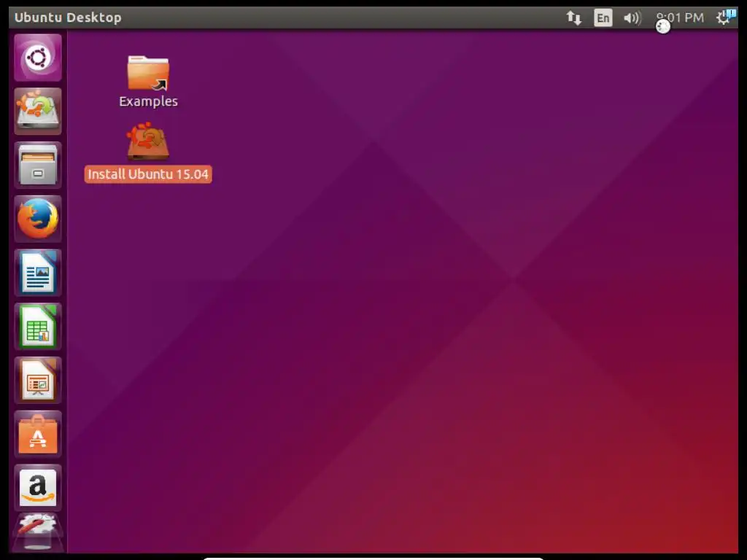Viewport: 747px width, 560px height.
Task: Open the Files manager from launcher
Action: tap(38, 165)
